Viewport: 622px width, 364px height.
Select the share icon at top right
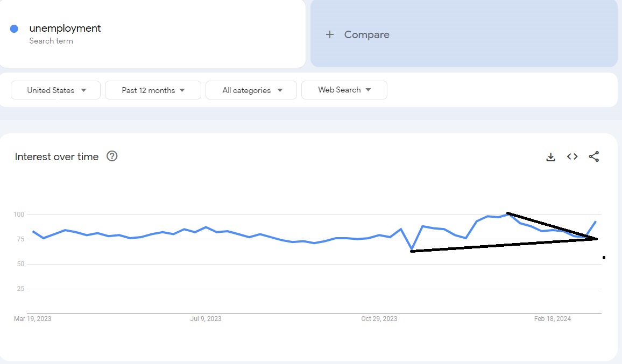pyautogui.click(x=594, y=156)
